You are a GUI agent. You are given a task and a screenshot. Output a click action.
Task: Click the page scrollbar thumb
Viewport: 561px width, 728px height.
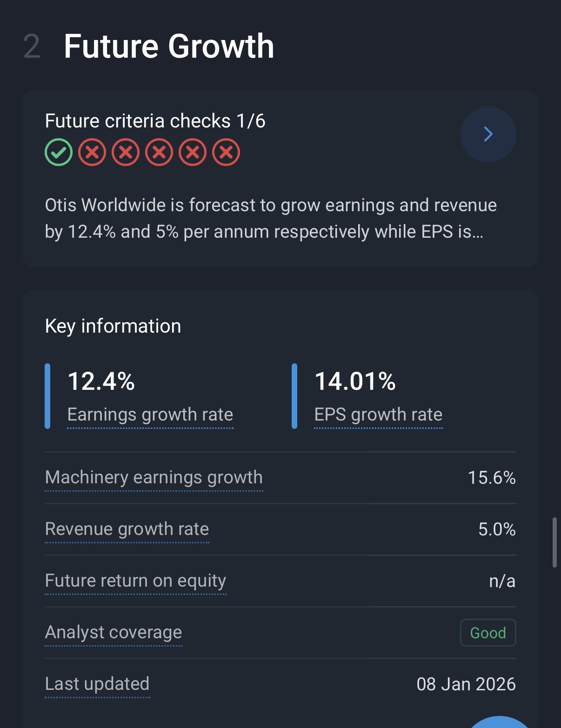[x=554, y=542]
